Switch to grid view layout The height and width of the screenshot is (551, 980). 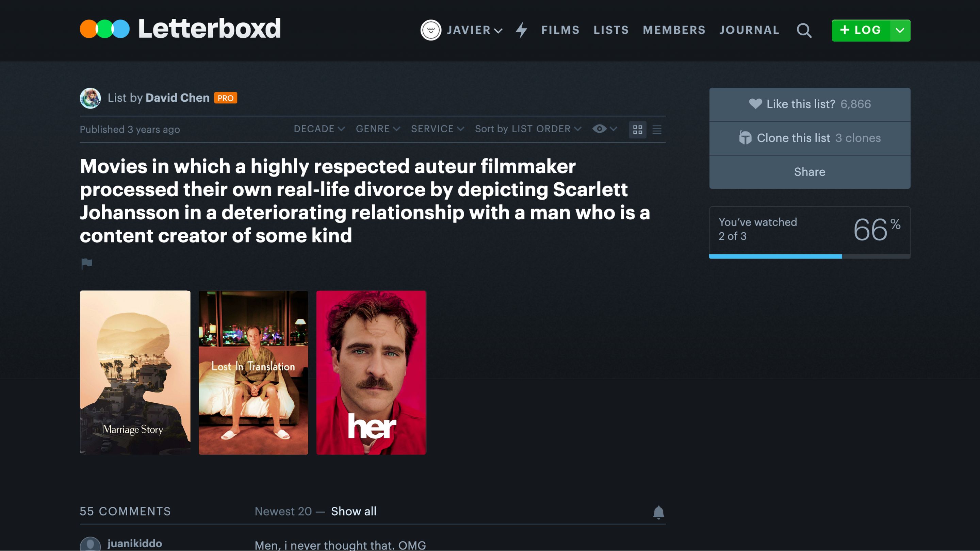pyautogui.click(x=638, y=130)
